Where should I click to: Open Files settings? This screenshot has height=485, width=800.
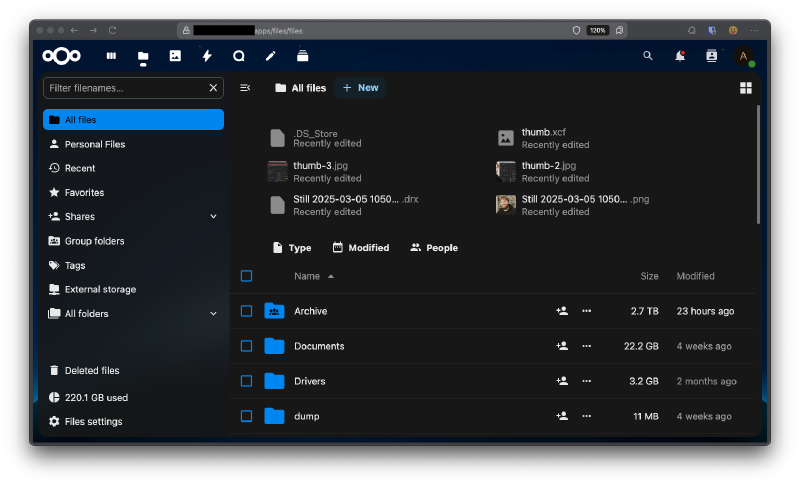pos(93,422)
